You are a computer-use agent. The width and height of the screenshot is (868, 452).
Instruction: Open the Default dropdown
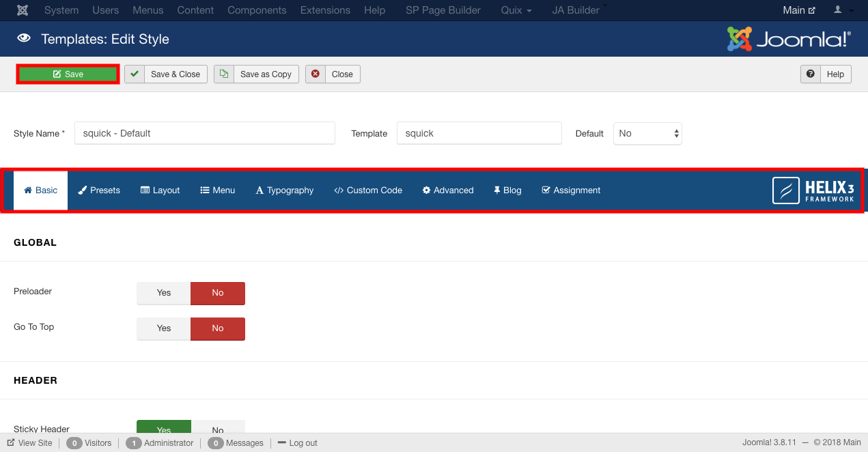647,133
